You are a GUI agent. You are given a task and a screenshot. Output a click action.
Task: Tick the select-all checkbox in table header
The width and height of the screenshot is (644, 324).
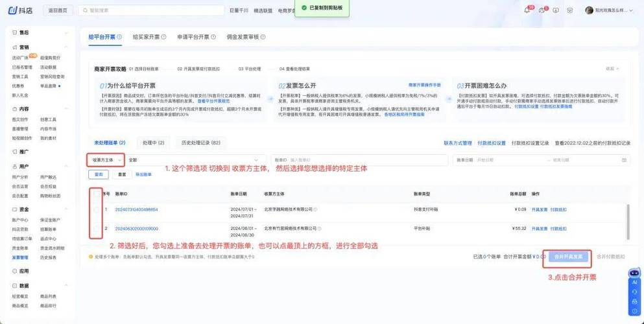point(97,194)
